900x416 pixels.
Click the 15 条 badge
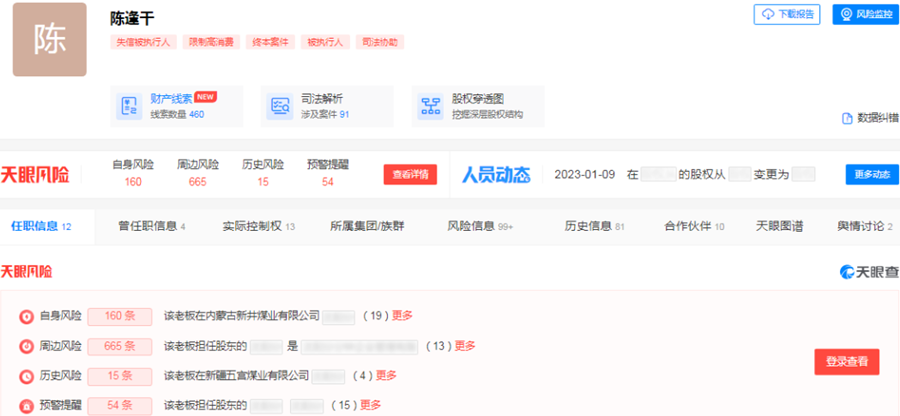pyautogui.click(x=119, y=376)
